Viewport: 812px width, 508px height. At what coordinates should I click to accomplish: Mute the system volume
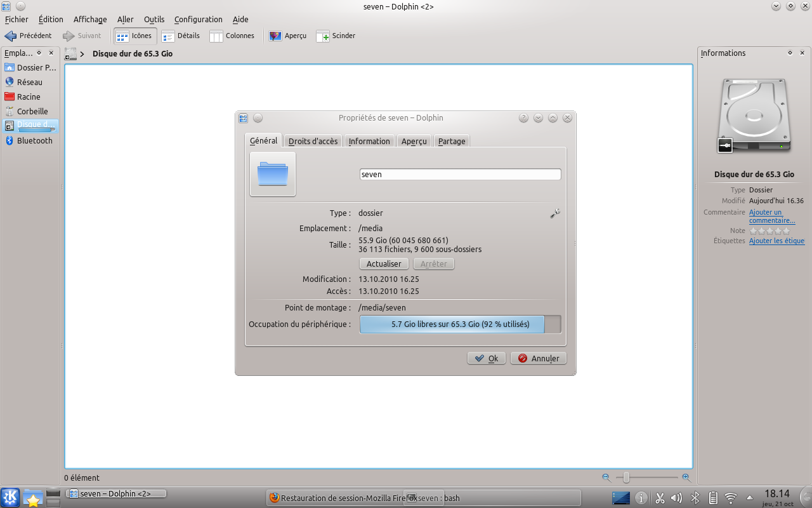[675, 498]
